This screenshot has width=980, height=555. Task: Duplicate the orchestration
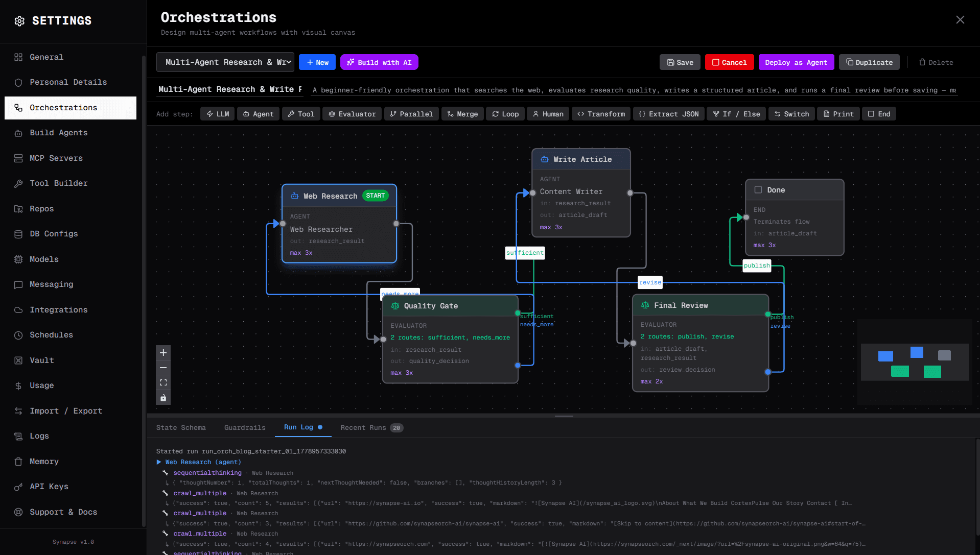tap(869, 62)
